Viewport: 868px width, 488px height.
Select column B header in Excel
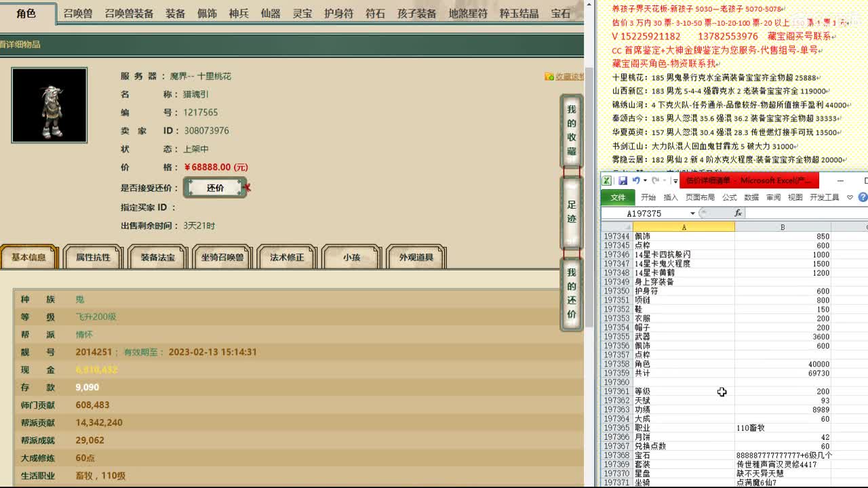783,227
